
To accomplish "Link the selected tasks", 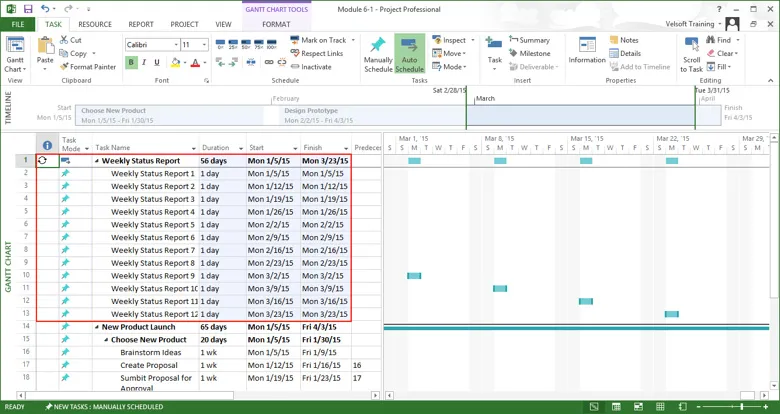I will click(269, 62).
